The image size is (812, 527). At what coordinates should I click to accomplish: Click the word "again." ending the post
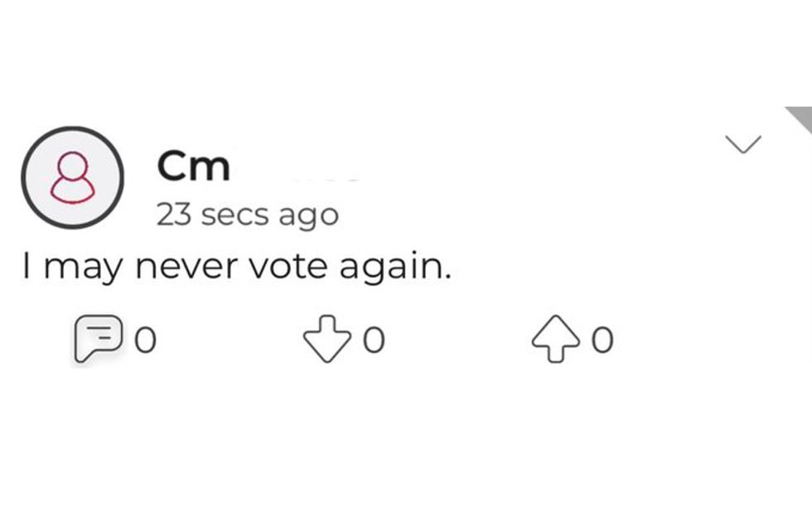tap(395, 268)
